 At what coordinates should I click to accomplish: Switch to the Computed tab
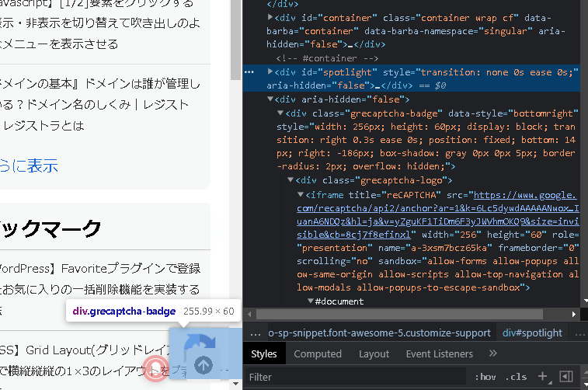(x=318, y=354)
